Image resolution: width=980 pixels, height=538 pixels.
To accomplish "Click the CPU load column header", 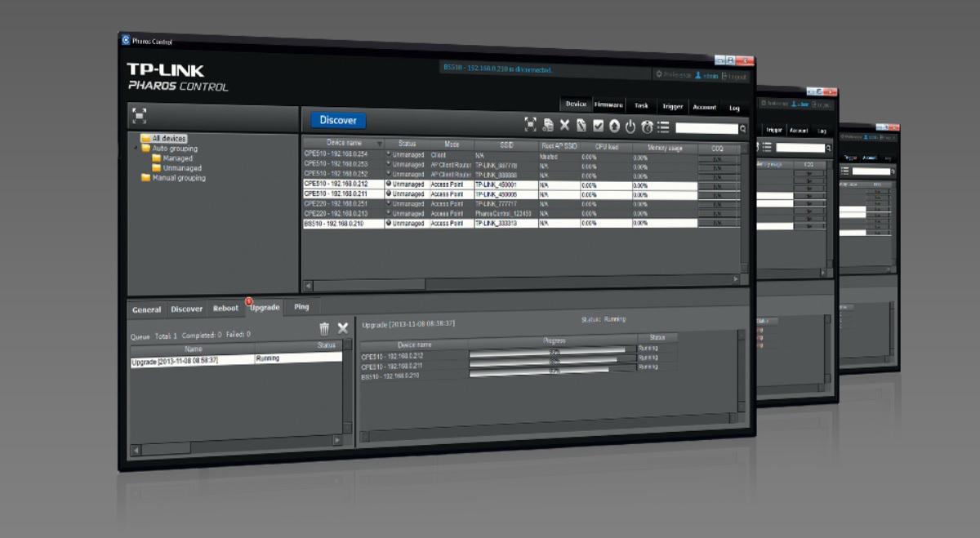I will point(605,147).
